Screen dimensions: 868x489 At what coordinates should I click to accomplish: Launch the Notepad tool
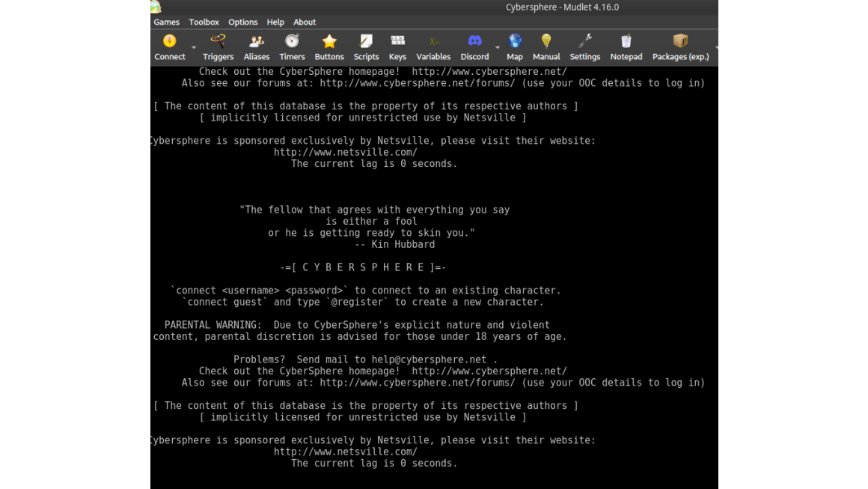[626, 47]
